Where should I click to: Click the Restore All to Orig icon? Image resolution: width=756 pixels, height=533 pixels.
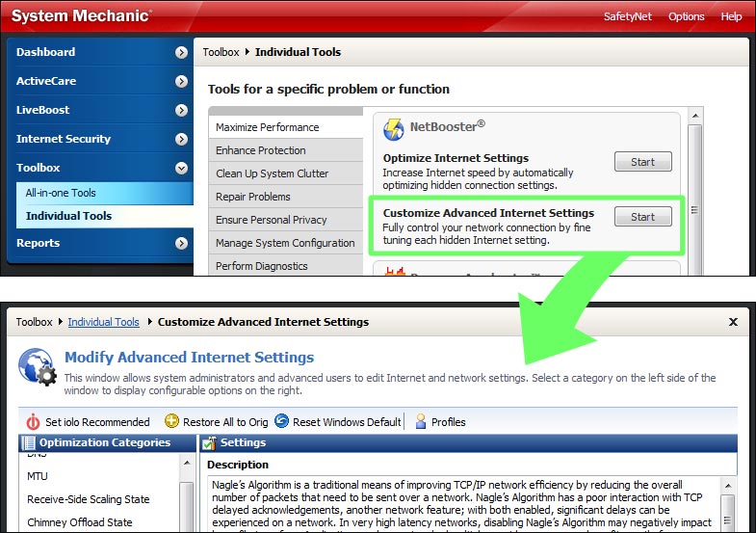pyautogui.click(x=171, y=421)
